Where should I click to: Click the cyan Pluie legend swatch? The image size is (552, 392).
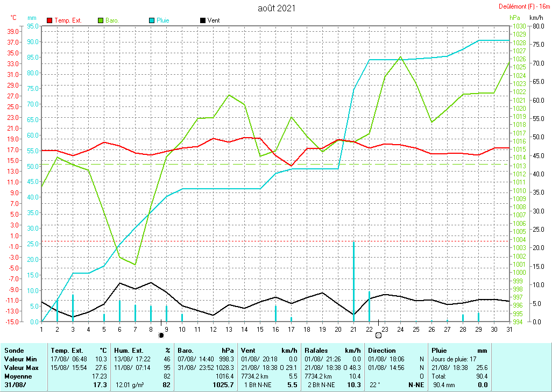click(152, 20)
